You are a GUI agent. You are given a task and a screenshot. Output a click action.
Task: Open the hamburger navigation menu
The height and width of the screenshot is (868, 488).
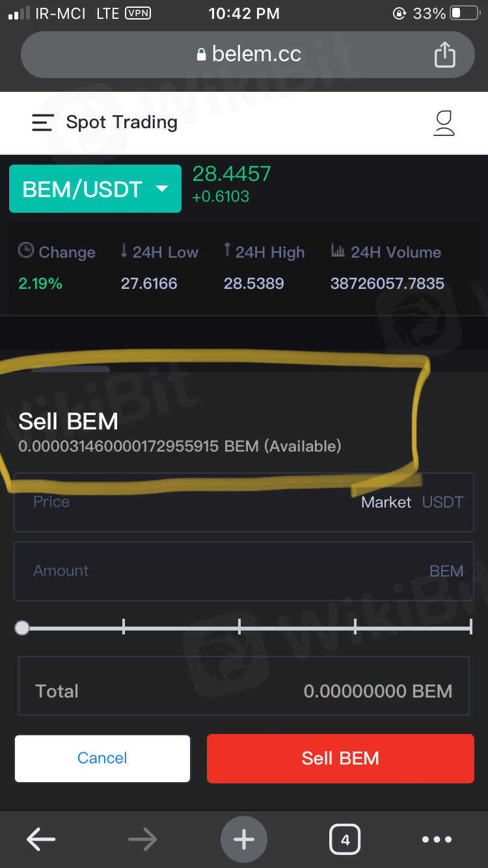[x=42, y=123]
